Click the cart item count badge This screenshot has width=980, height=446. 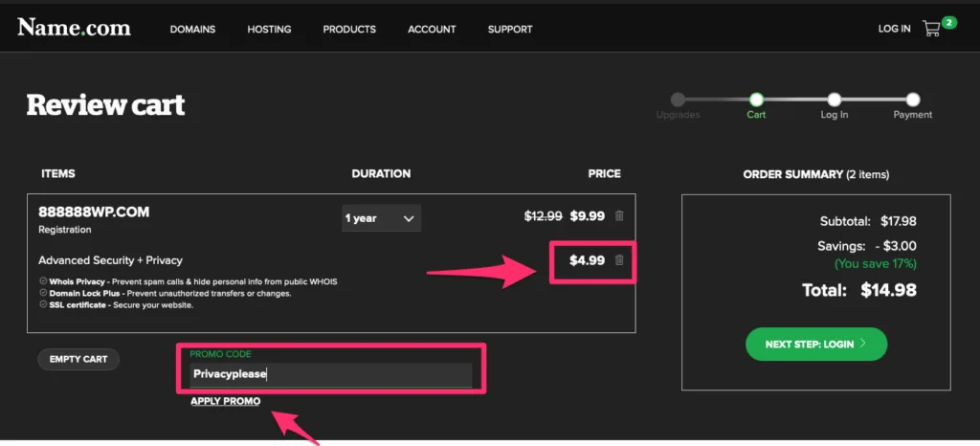948,22
